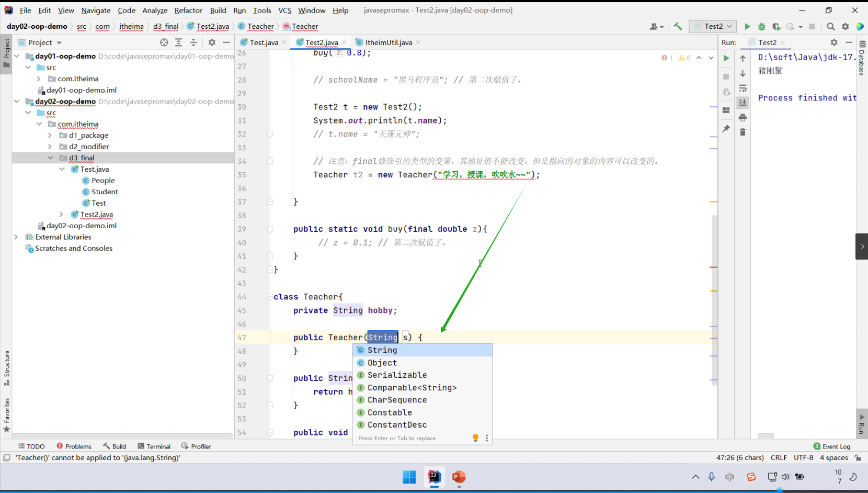The image size is (868, 493).
Task: Open the CRLF line separator selector
Action: pyautogui.click(x=779, y=458)
